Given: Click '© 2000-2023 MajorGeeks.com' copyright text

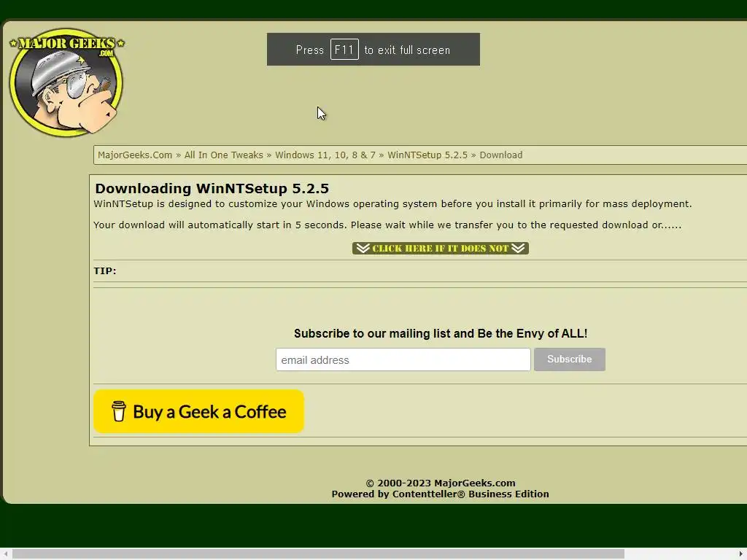Looking at the screenshot, I should click(x=440, y=483).
